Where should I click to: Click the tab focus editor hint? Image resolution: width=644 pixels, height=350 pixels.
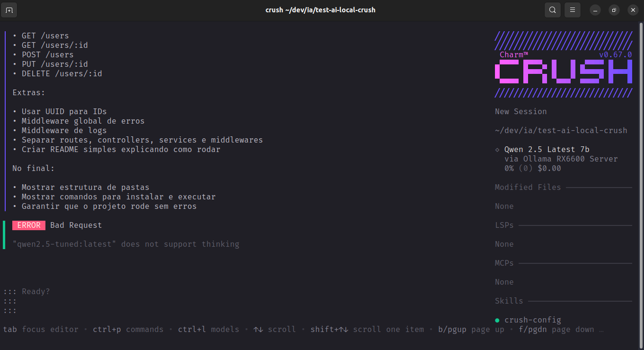[x=41, y=330]
